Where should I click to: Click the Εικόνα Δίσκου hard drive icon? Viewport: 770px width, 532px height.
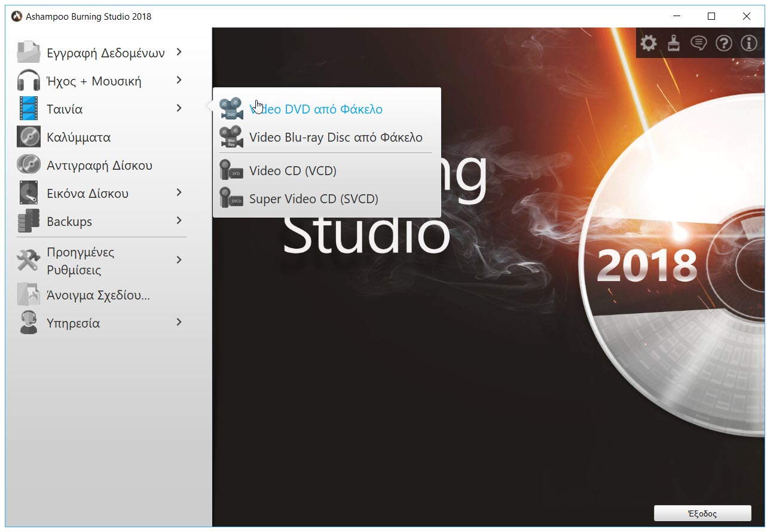pos(28,193)
